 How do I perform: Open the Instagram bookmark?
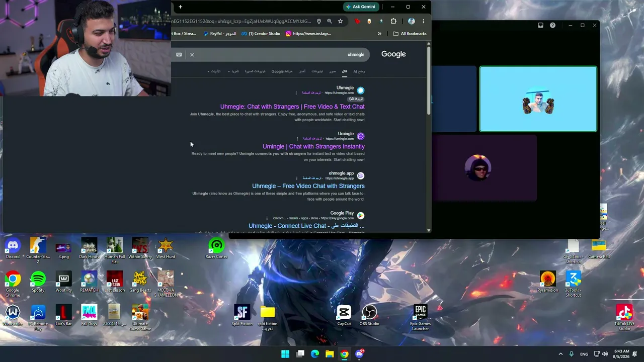(x=308, y=34)
